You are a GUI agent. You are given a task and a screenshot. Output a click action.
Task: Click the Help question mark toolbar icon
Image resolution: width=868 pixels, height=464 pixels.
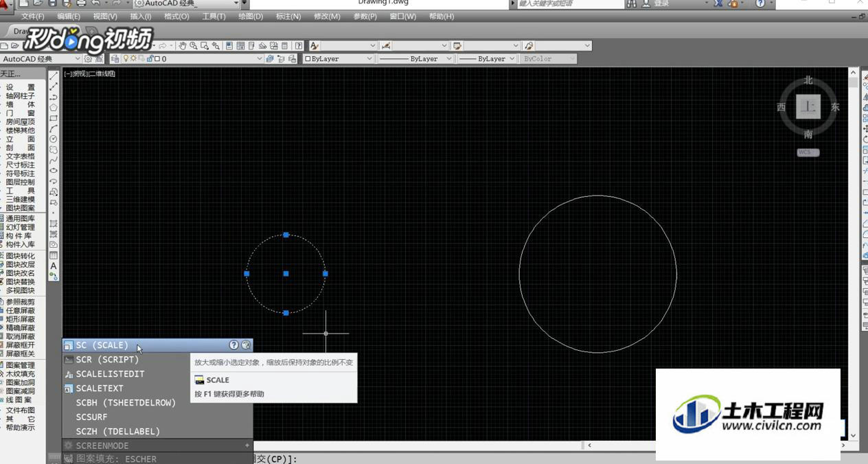pyautogui.click(x=299, y=46)
